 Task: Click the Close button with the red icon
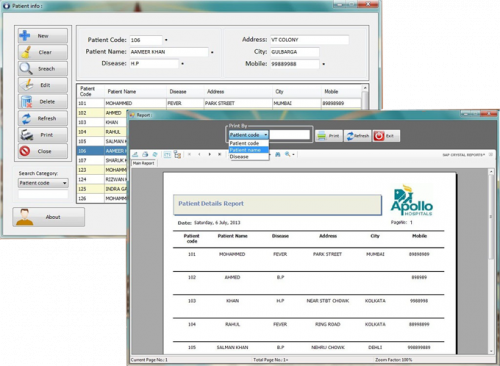tap(43, 151)
